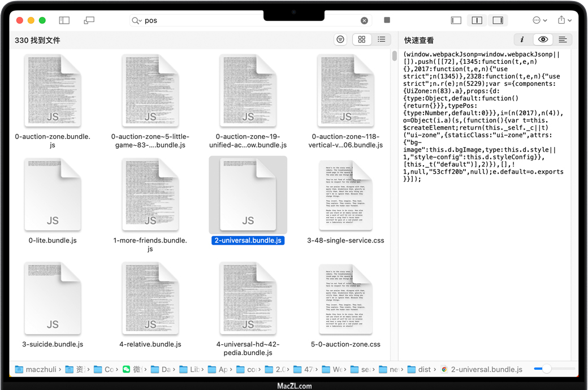Viewport: 588px width, 390px height.
Task: Show file info in Quick Look panel
Action: coord(522,40)
